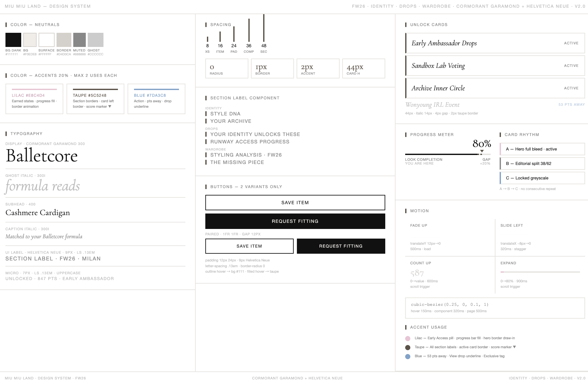Image resolution: width=588 pixels, height=391 pixels.
Task: Select card B — Editorial split 38/62
Action: (x=542, y=163)
